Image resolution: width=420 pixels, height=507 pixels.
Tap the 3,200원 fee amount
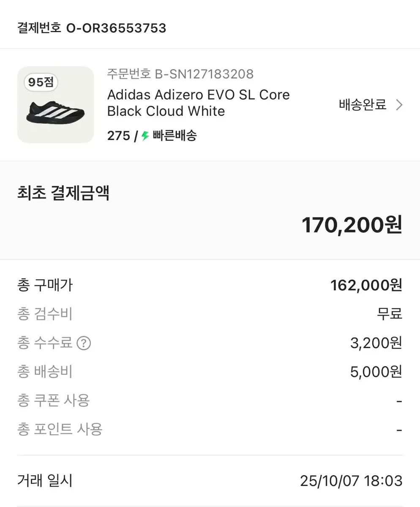[376, 343]
